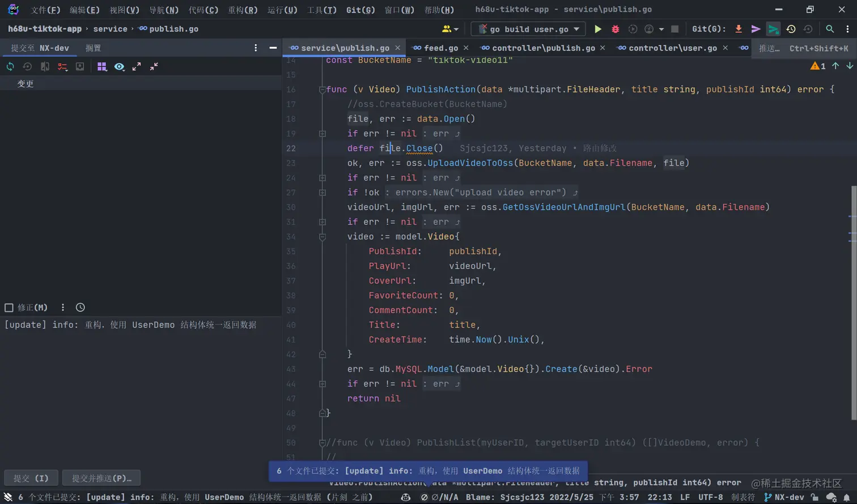Open commit panel options menu
Screen dimensions: 857x504
pos(256,48)
